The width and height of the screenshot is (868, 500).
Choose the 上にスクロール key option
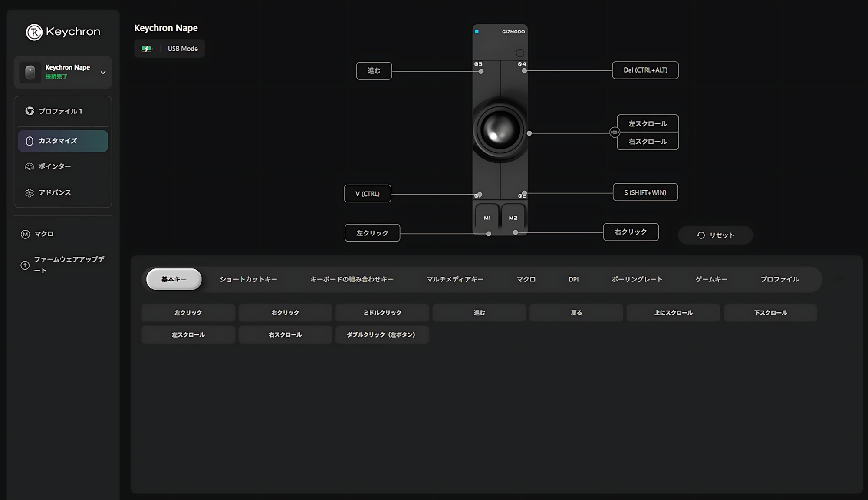[673, 313]
